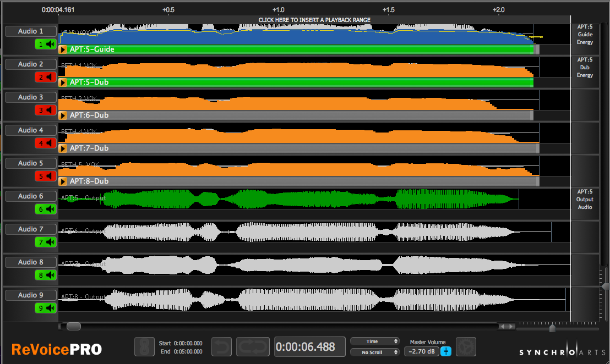Click APT:6-Dub orange play triangle

tap(63, 115)
